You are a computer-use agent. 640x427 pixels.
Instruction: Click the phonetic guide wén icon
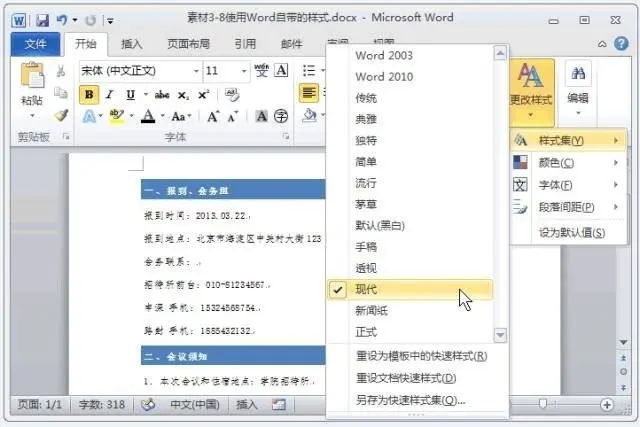(261, 70)
